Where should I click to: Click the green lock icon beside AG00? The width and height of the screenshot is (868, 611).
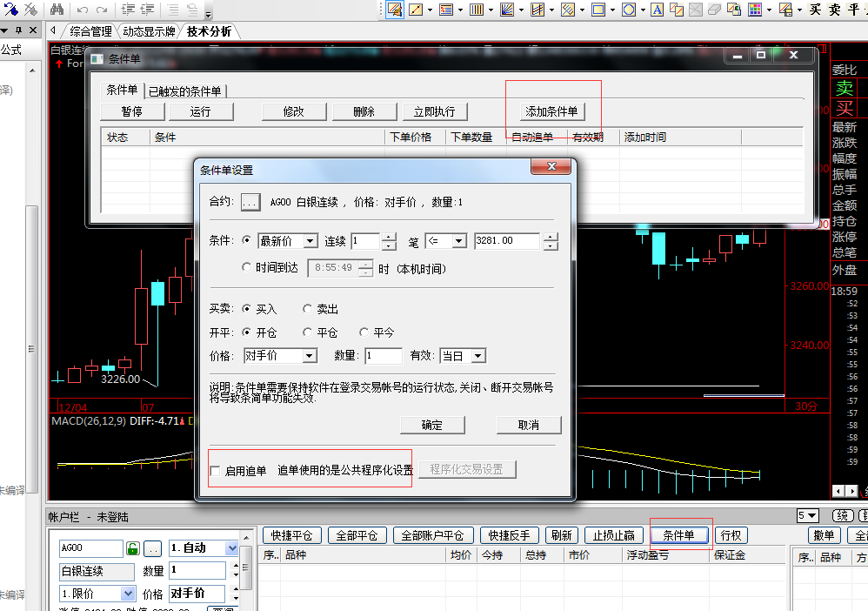tap(133, 548)
